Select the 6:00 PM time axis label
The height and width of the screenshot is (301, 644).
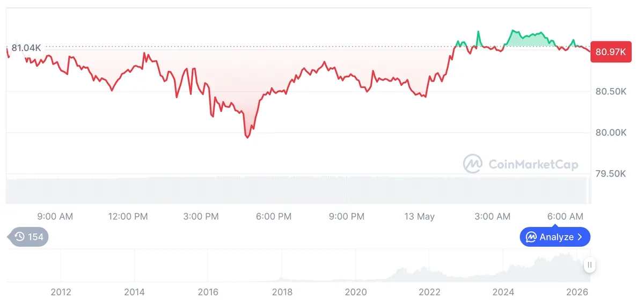pos(274,217)
